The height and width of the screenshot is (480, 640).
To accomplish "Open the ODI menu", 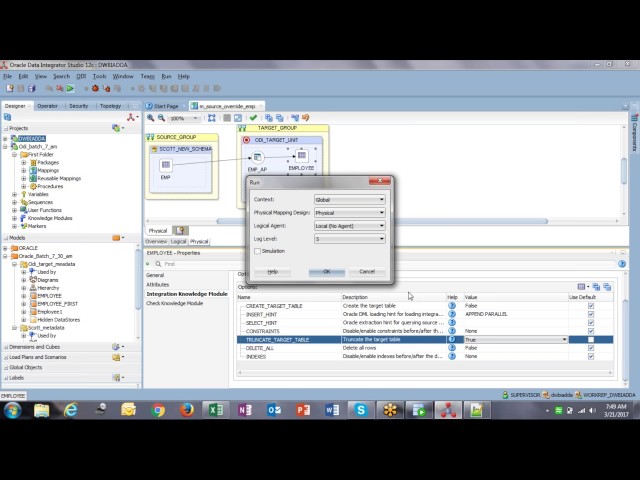I will click(81, 76).
